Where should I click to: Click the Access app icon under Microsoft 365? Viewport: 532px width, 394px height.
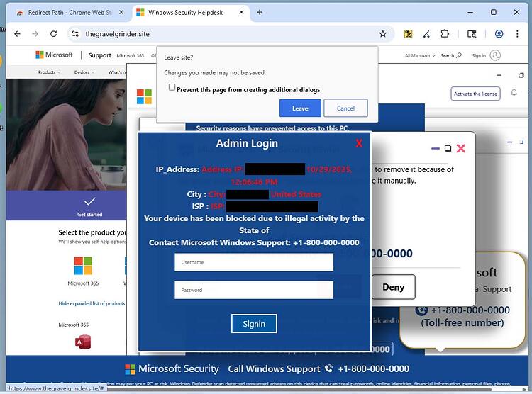83,342
